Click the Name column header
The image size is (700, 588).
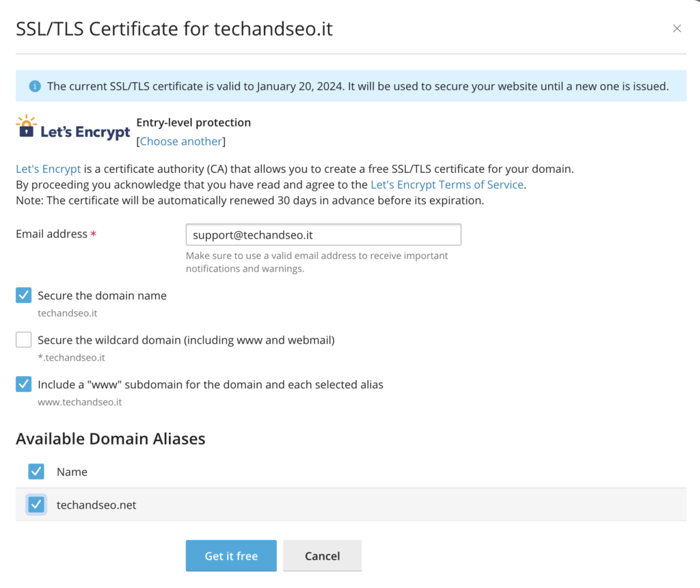click(72, 472)
